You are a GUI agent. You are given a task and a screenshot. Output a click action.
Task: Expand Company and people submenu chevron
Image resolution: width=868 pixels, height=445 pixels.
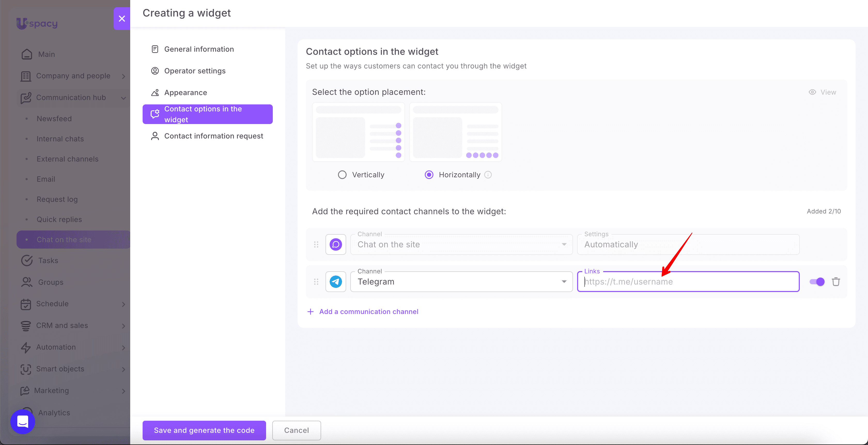point(123,76)
